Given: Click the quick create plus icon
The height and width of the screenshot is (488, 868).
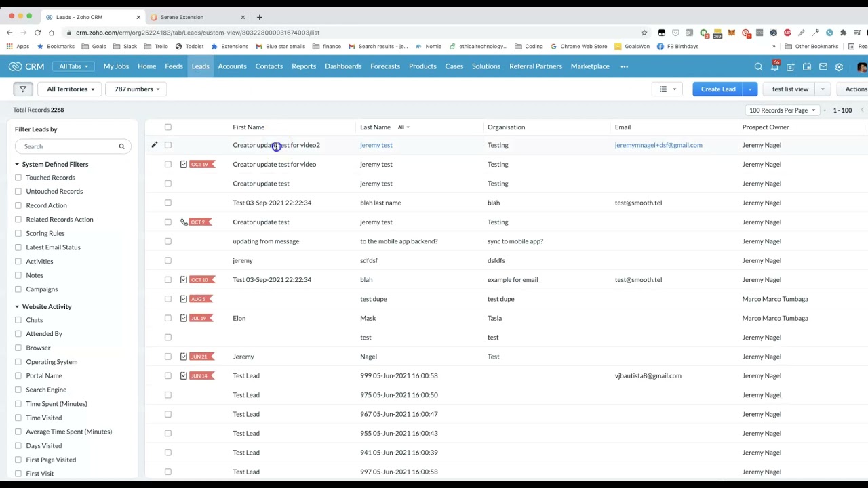Looking at the screenshot, I should [x=791, y=66].
